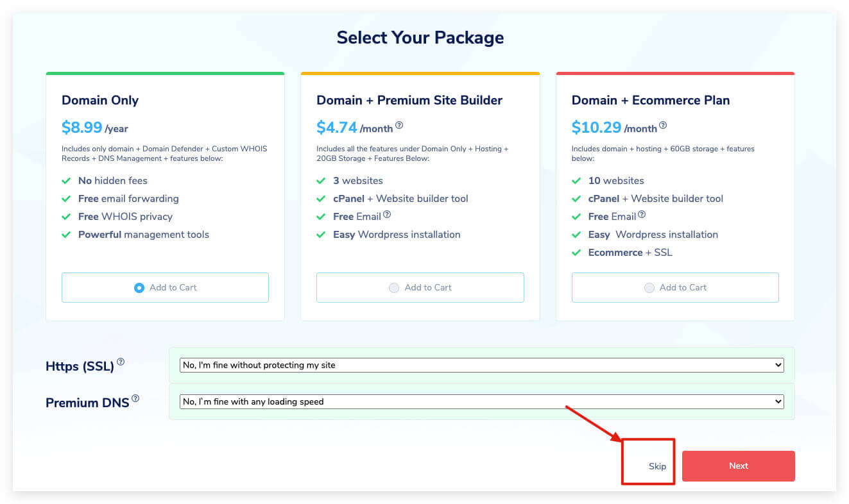The image size is (849, 504).
Task: Click Free Email help icon in Premium Site Builder
Action: click(387, 215)
